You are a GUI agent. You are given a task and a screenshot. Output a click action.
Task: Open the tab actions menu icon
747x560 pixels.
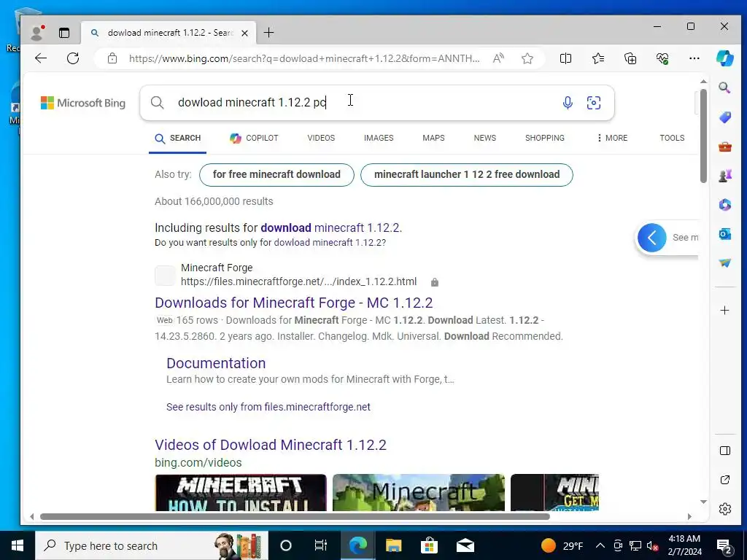click(x=64, y=32)
